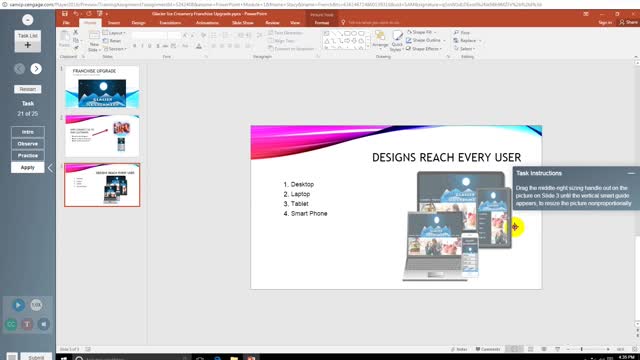The height and width of the screenshot is (360, 640).
Task: Open the Section dropdown
Action: coord(115,49)
